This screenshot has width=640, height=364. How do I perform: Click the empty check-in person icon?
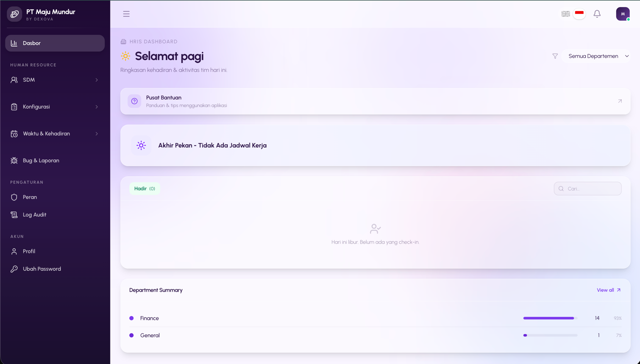tap(375, 229)
